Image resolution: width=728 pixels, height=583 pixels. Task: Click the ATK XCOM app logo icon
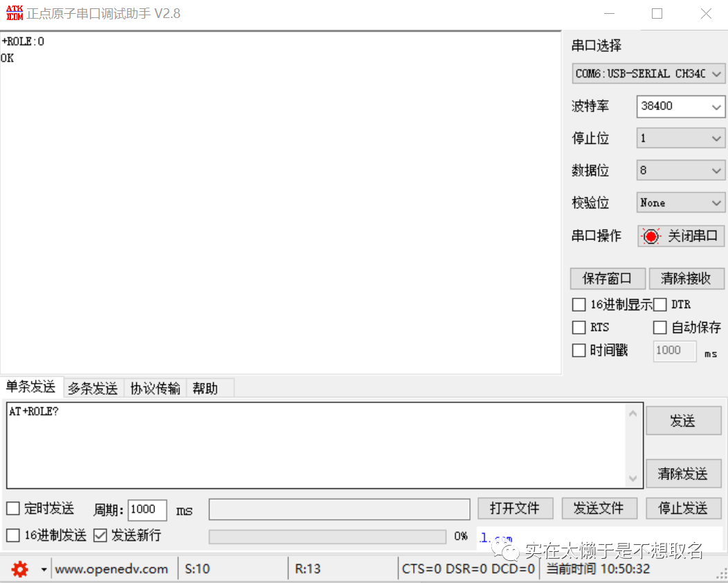[15, 13]
